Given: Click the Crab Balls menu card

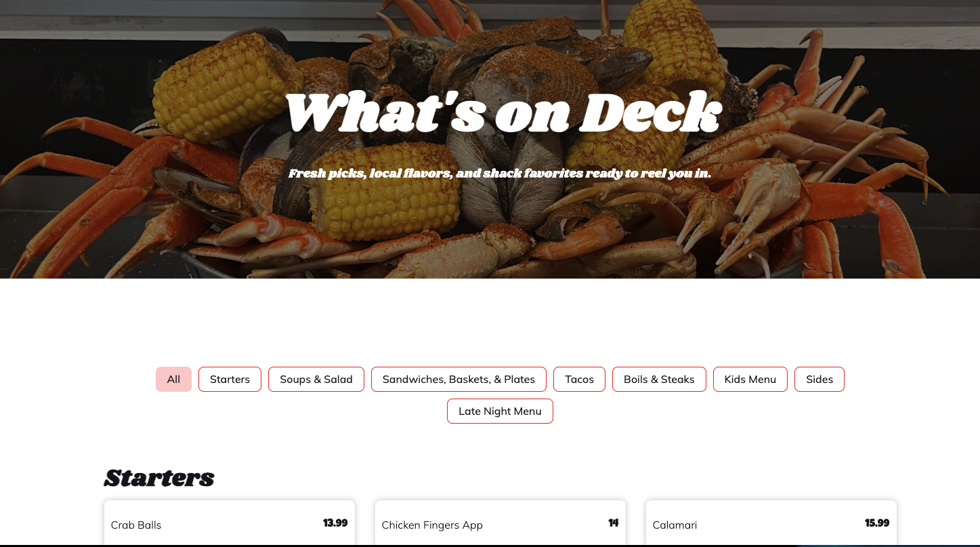Looking at the screenshot, I should 230,523.
